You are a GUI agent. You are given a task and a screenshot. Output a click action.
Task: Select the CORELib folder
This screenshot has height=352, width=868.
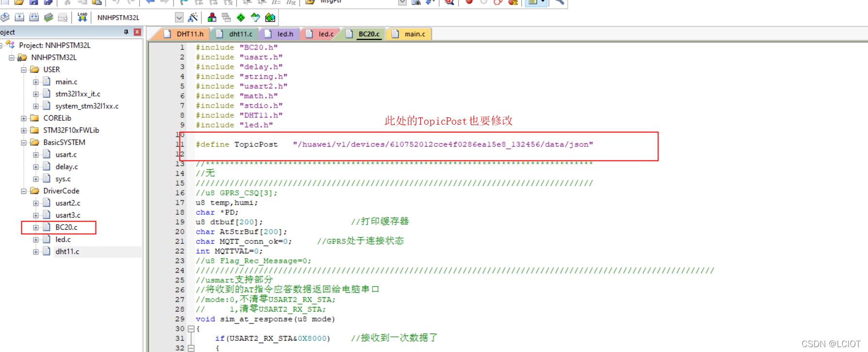(x=57, y=118)
